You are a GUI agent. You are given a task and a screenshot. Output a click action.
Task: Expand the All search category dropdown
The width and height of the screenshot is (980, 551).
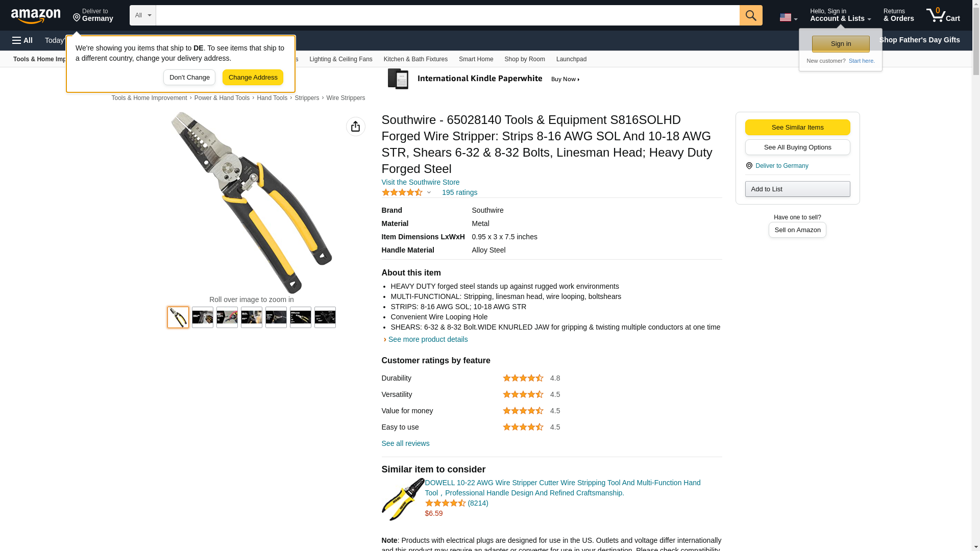tap(142, 15)
